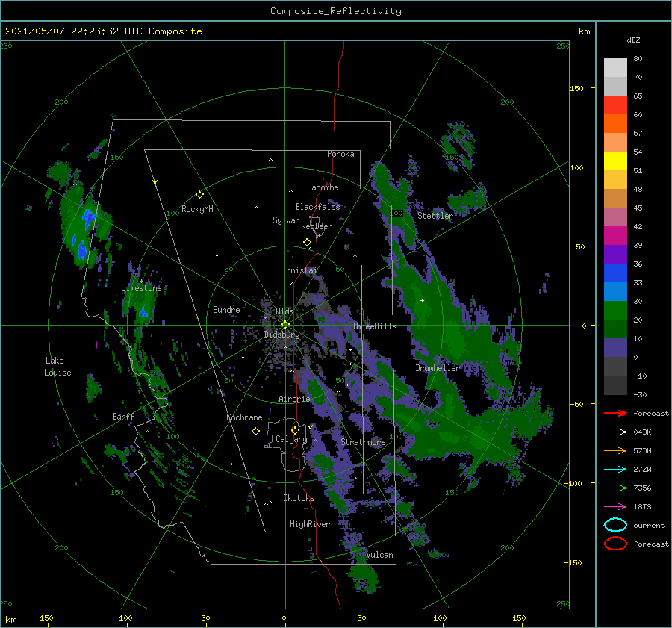Click the bright yellow swatch near 54 dBZ

[x=615, y=161]
